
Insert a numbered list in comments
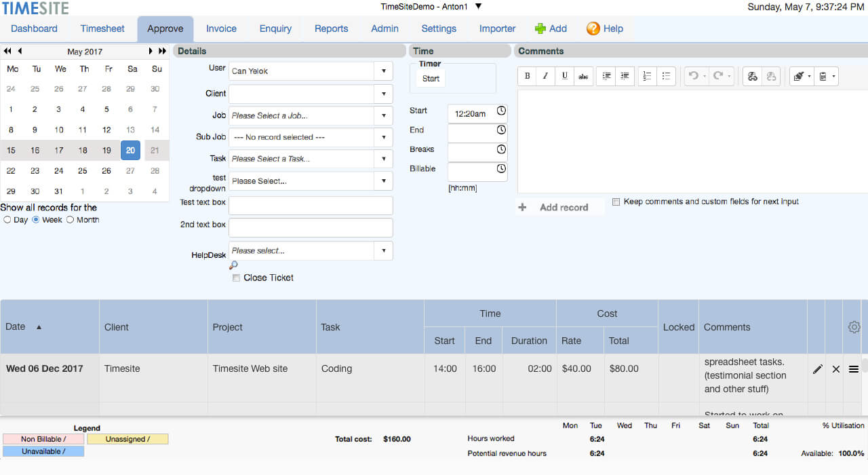tap(647, 77)
